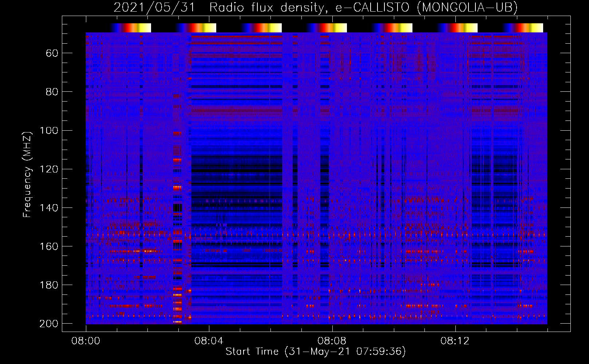
Task: Click the 100 frequency tick label
Action: (49, 131)
